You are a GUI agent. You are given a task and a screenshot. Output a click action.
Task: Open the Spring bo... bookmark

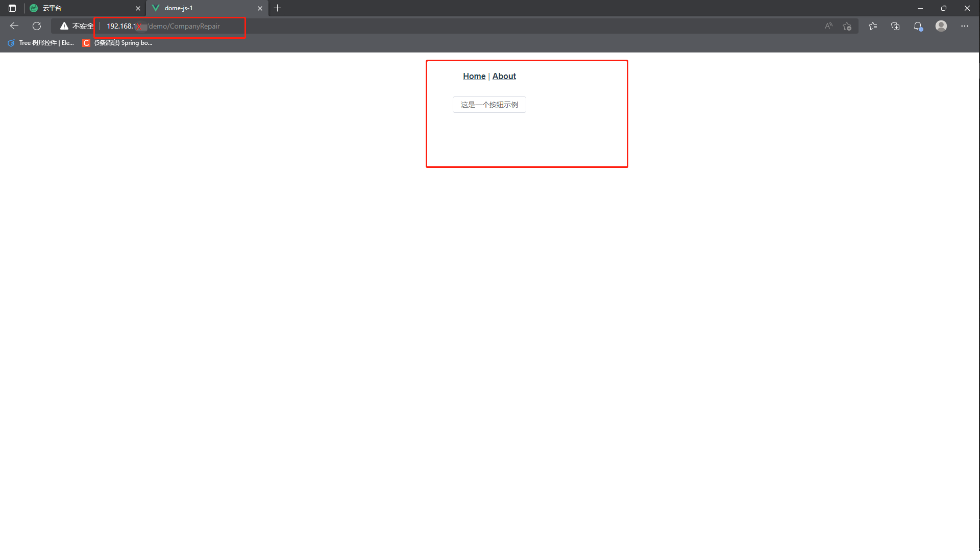click(117, 43)
